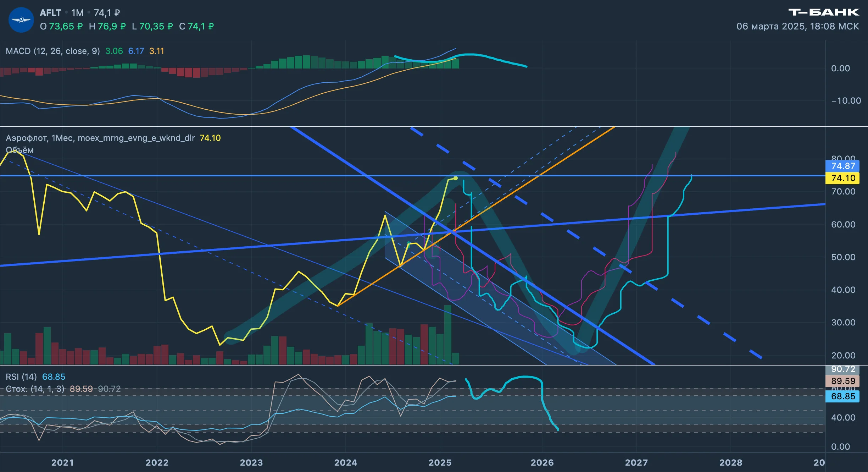Click the Стох. (14, 1, 3) indicator label

coord(35,389)
